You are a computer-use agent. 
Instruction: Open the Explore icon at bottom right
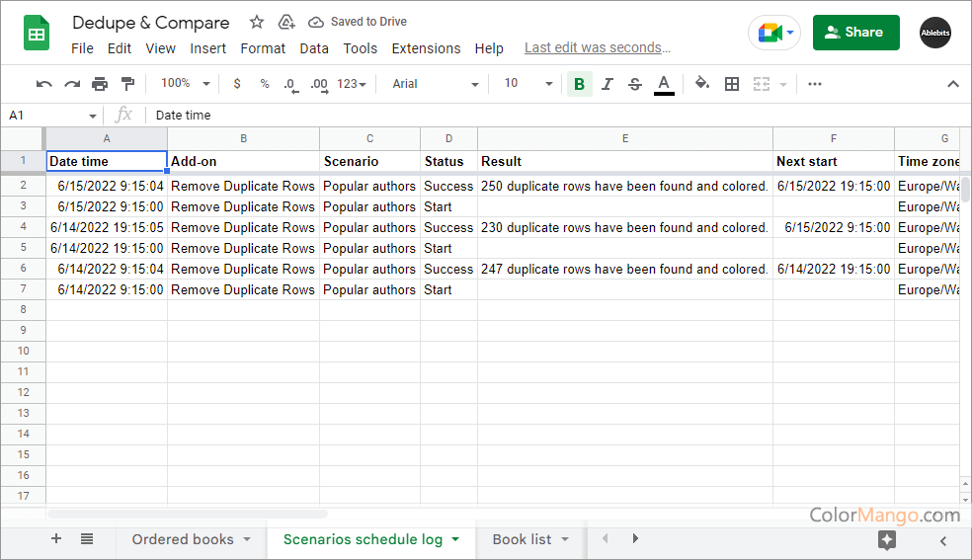(887, 539)
